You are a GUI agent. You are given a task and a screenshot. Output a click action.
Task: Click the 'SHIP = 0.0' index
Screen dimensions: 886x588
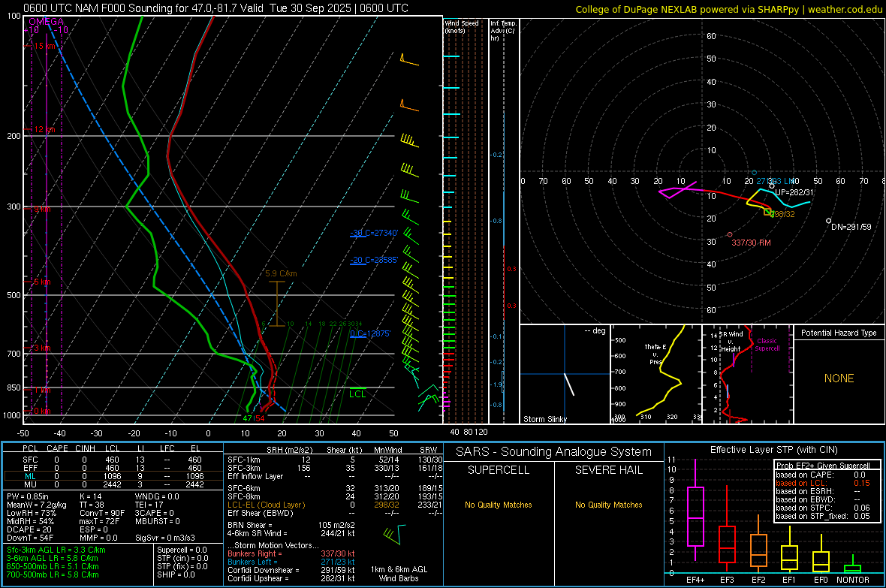coord(176,574)
